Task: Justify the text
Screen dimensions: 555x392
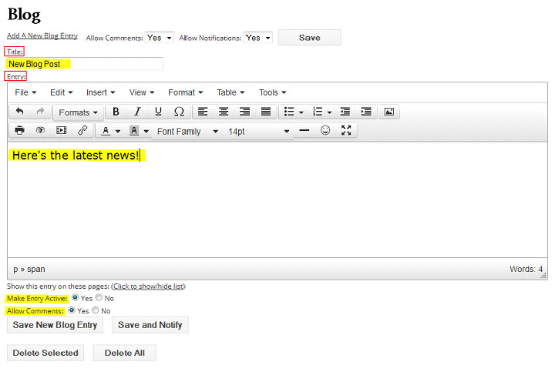Action: (x=266, y=112)
